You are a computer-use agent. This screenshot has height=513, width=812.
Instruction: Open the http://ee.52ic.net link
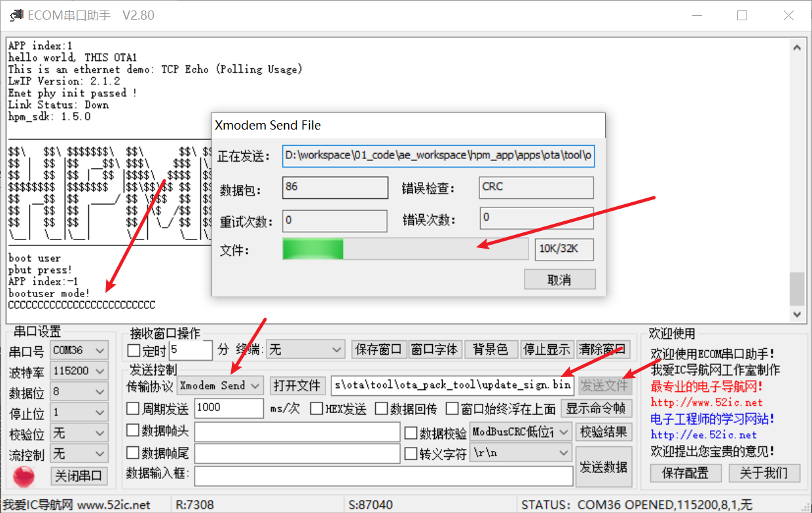click(704, 434)
